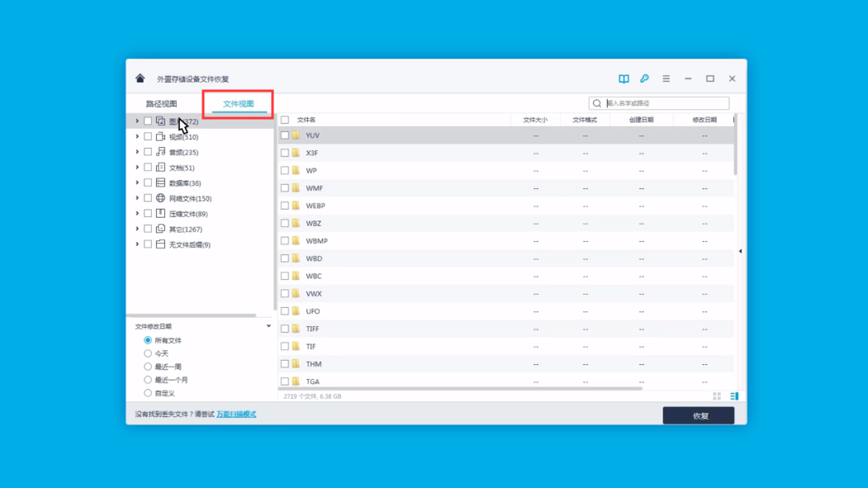Select the 最近一周 radio option
This screenshot has height=488, width=868.
click(148, 367)
